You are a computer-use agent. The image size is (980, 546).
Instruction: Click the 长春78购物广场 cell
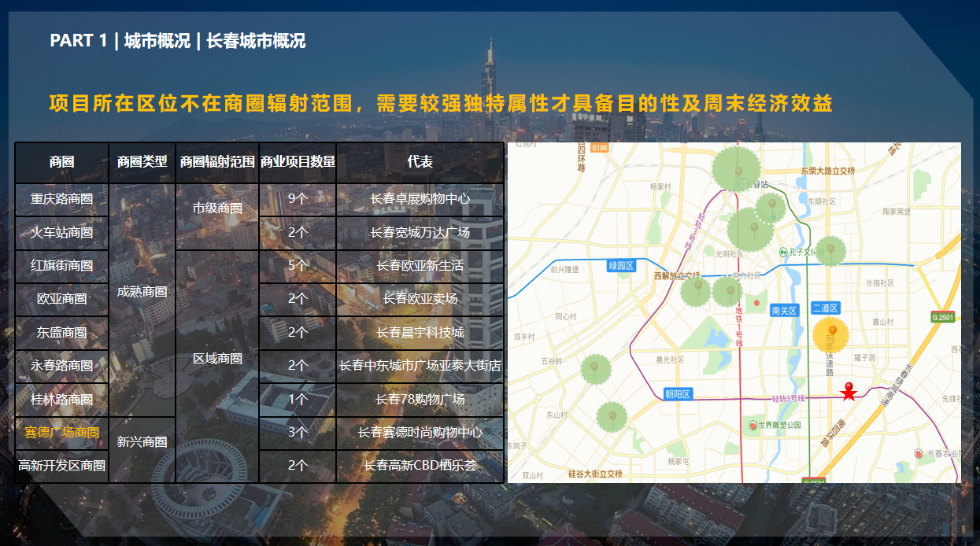420,399
